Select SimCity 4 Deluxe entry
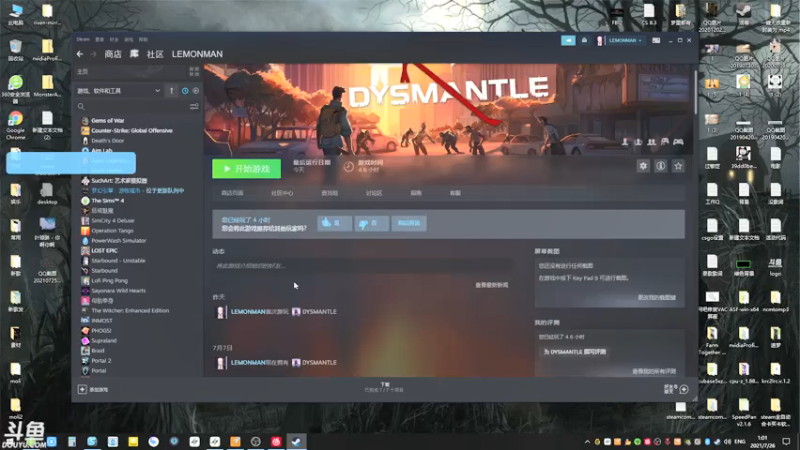 (112, 220)
